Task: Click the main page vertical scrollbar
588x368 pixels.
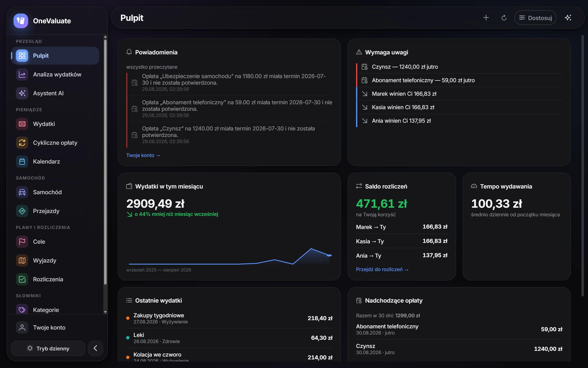Action: (582, 166)
